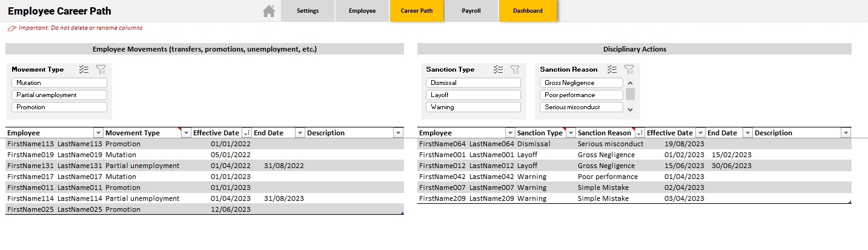
Task: Select cell FirstName007 LastName007
Action: tap(466, 187)
